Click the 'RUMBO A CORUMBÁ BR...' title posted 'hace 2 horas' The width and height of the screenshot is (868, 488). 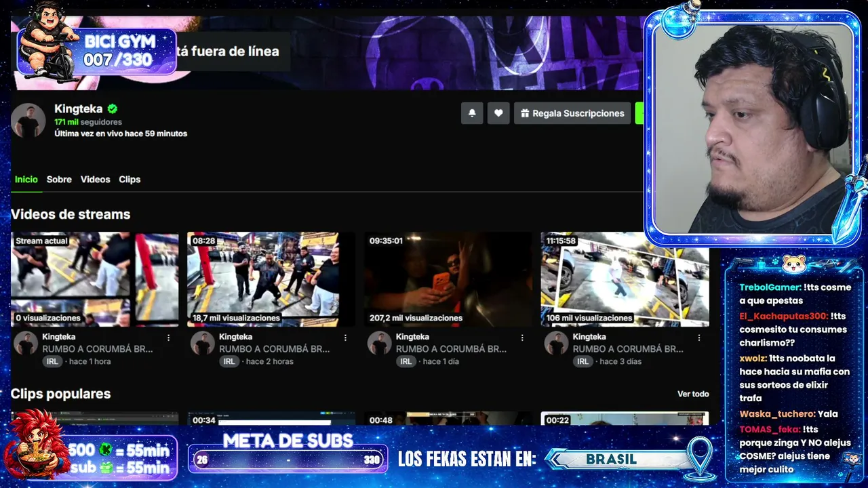pos(274,349)
